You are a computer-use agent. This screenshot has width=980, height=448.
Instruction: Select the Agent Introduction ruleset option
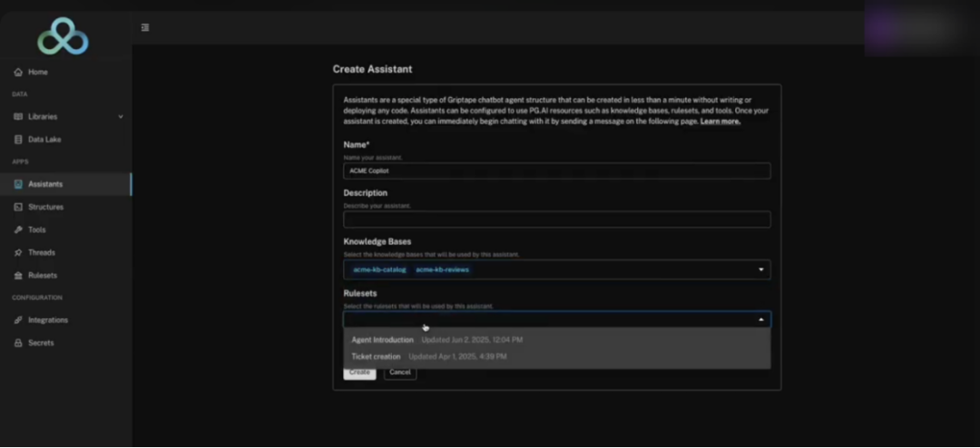(557, 340)
